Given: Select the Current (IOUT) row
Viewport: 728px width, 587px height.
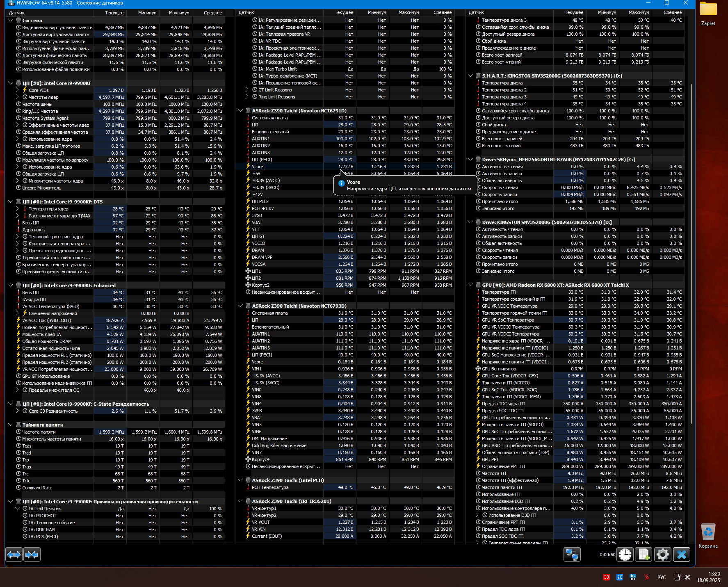Looking at the screenshot, I should pyautogui.click(x=345, y=536).
